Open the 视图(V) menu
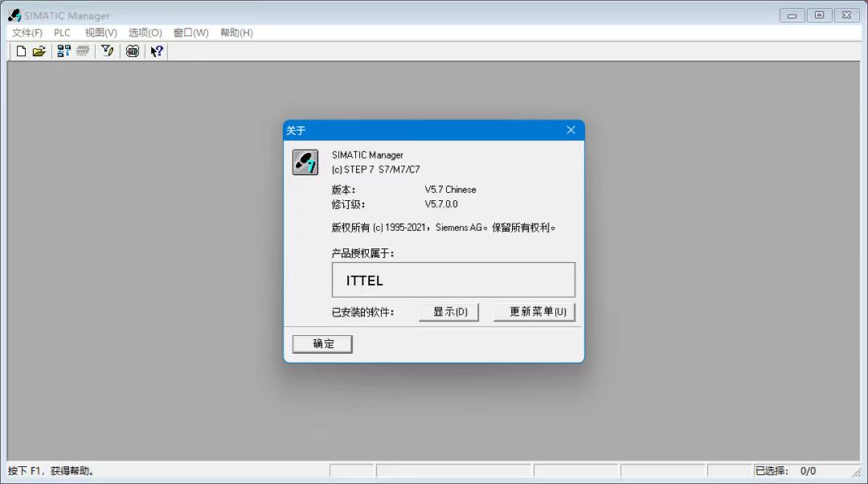Image resolution: width=868 pixels, height=484 pixels. [x=100, y=33]
